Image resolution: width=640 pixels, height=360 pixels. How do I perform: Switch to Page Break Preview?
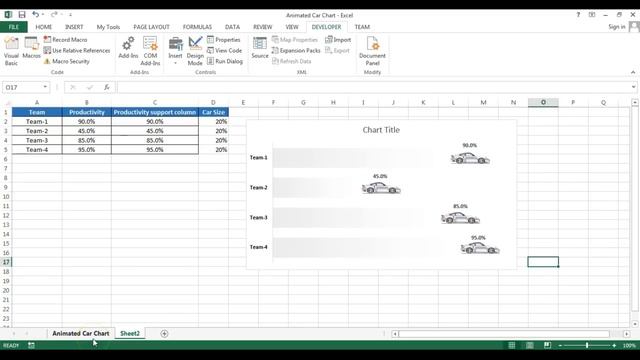coord(547,346)
